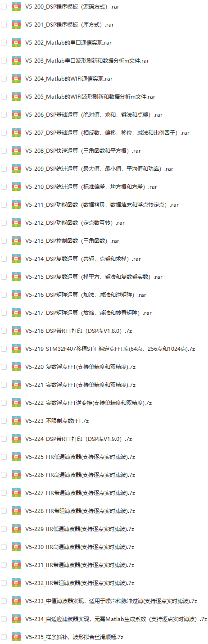The height and width of the screenshot is (644, 208).
Task: Click the icon beside V5-216_DSP矩阵运算
Action: [16, 295]
